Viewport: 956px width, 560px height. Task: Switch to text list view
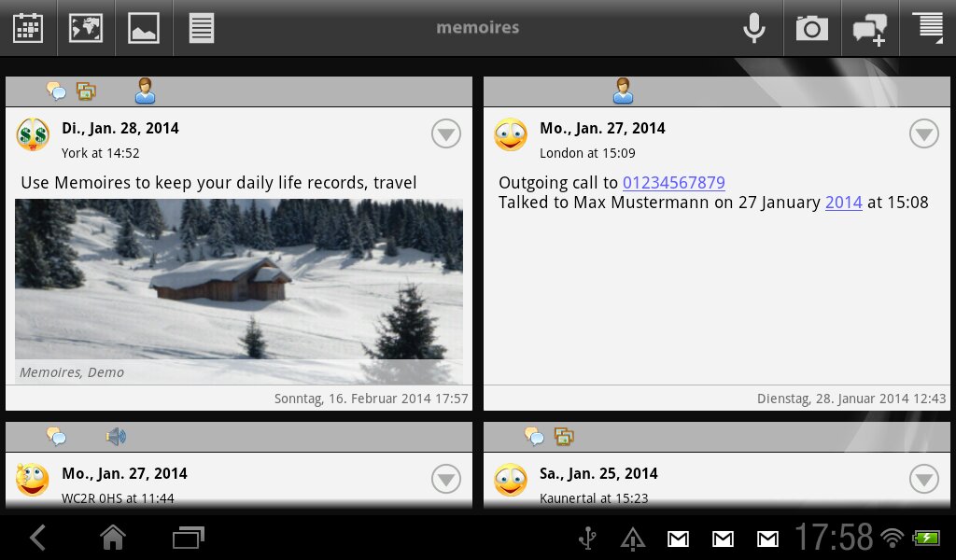[x=202, y=28]
